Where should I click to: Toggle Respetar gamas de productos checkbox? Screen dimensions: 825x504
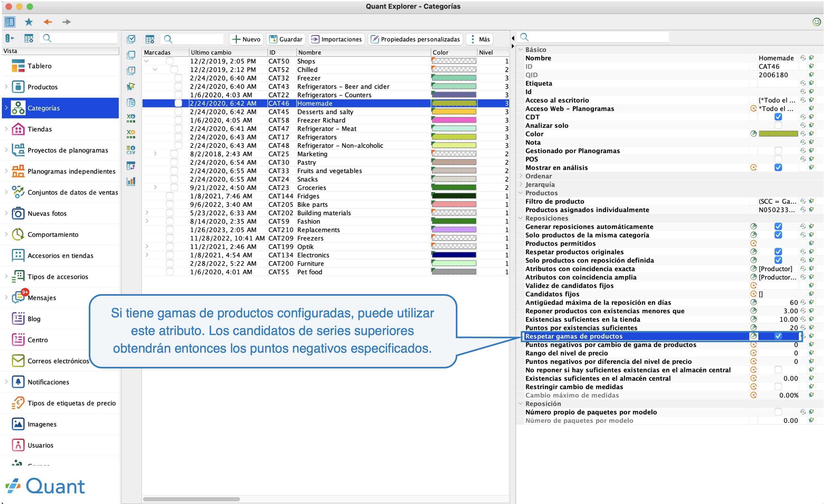point(778,336)
